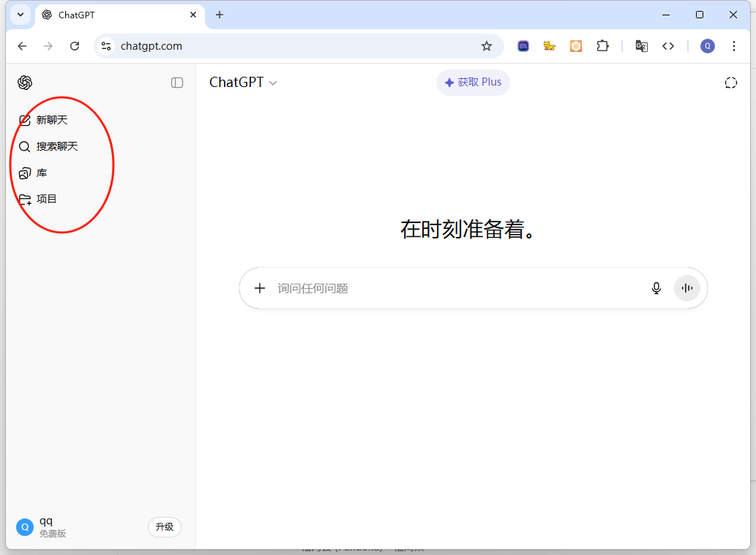Toggle temporary chat dashed-circle icon
Screen dimensions: 756x555
point(731,83)
